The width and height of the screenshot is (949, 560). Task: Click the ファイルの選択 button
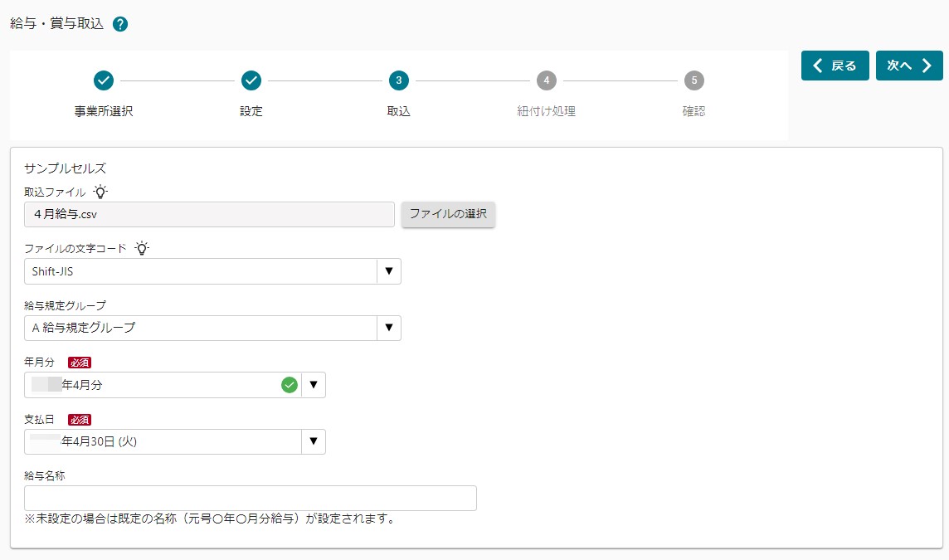(x=448, y=214)
